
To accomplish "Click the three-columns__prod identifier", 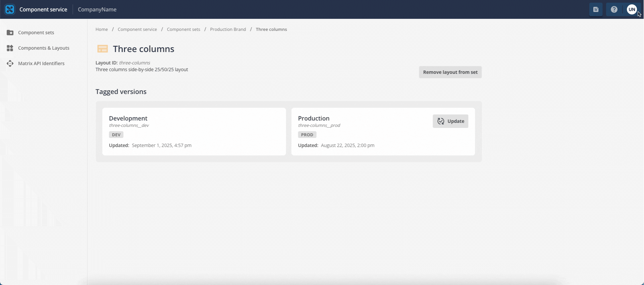I will coord(319,125).
